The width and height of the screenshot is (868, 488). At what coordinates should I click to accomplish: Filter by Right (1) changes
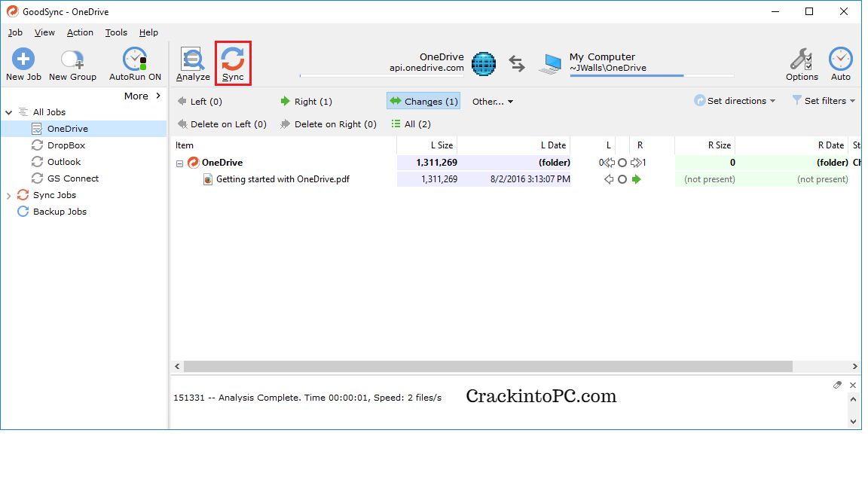[x=306, y=102]
